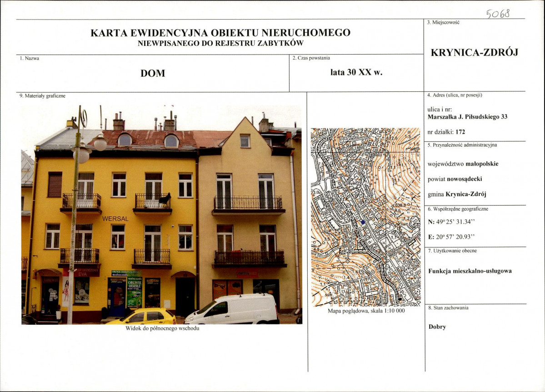
Task: Select 'Funkcja mieszkalno-usługowa'
Action: [470, 271]
